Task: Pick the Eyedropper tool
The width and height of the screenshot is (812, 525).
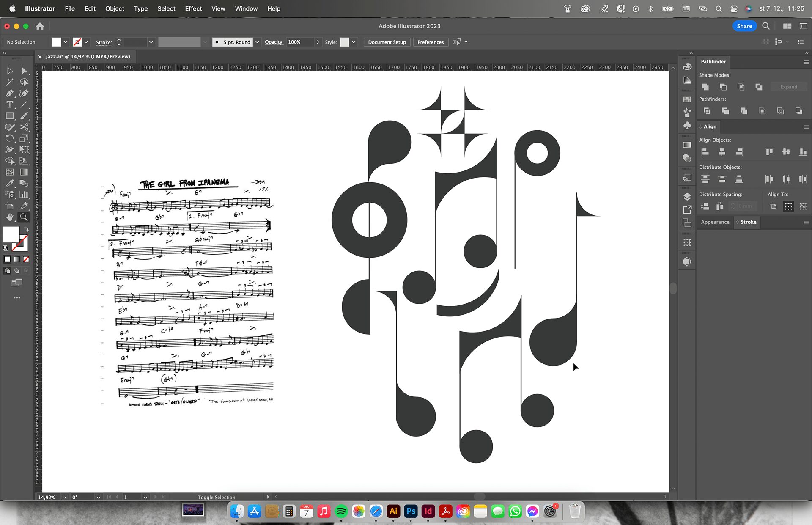Action: pos(10,183)
